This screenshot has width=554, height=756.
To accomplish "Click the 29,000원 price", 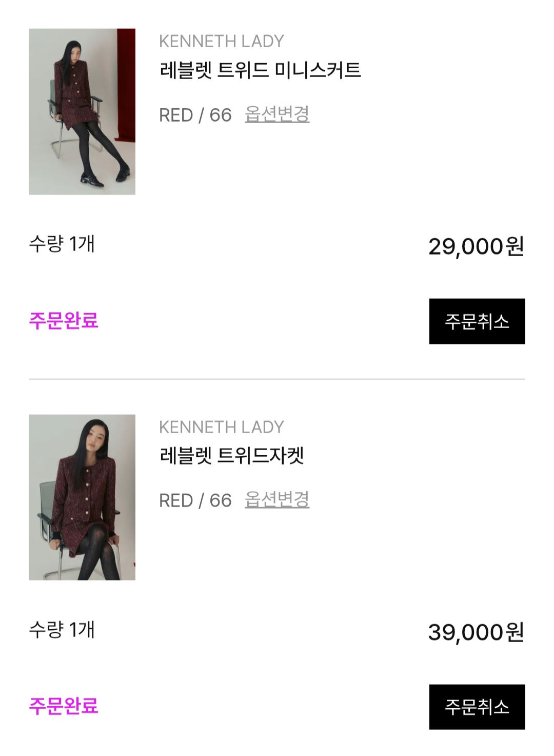I will pyautogui.click(x=476, y=247).
